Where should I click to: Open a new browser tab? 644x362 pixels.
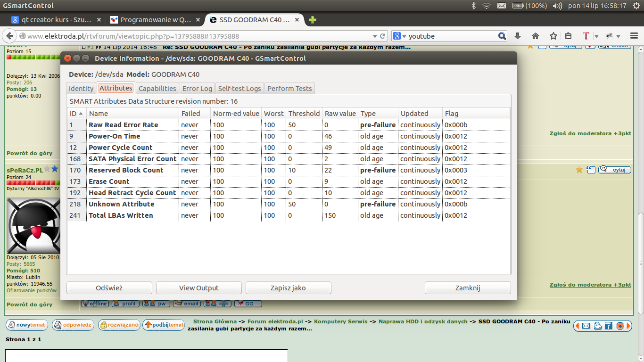[312, 20]
